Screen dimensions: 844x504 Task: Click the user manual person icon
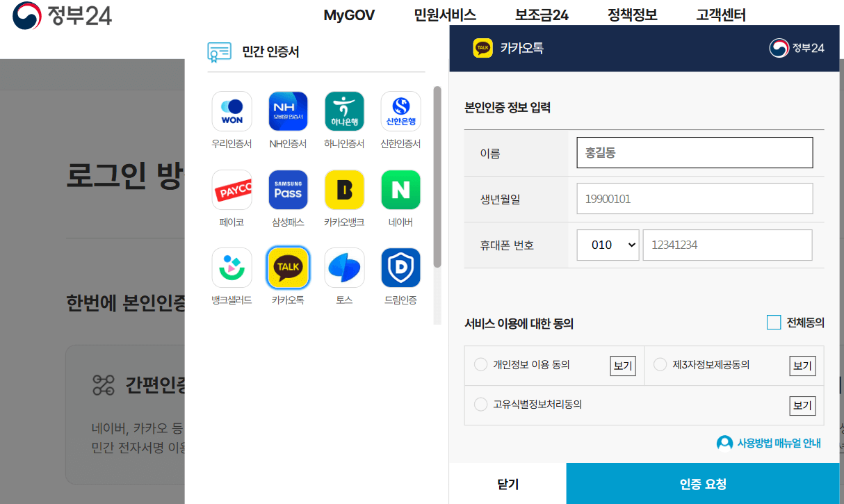[x=724, y=443]
